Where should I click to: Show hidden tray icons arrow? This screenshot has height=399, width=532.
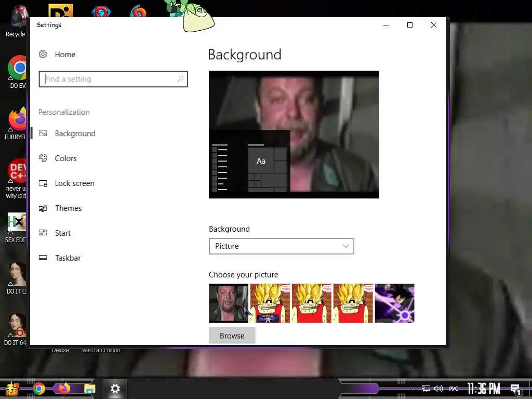point(413,389)
